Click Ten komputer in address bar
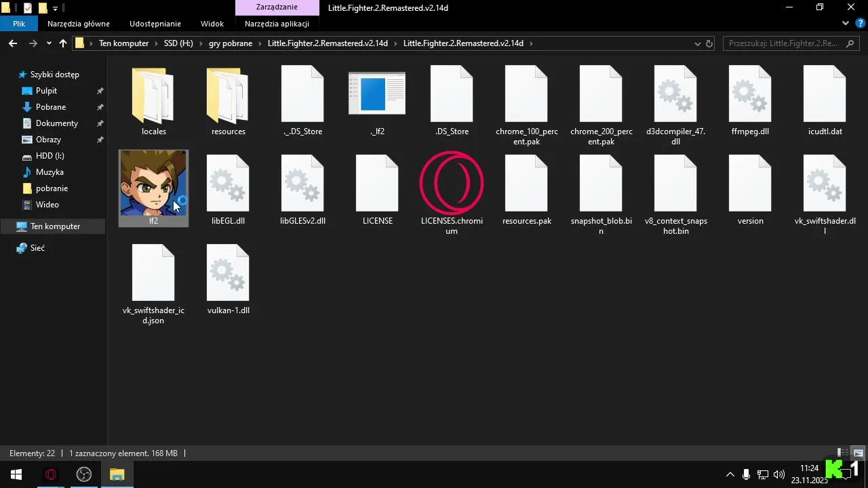Screen dimensions: 868x488 123,43
